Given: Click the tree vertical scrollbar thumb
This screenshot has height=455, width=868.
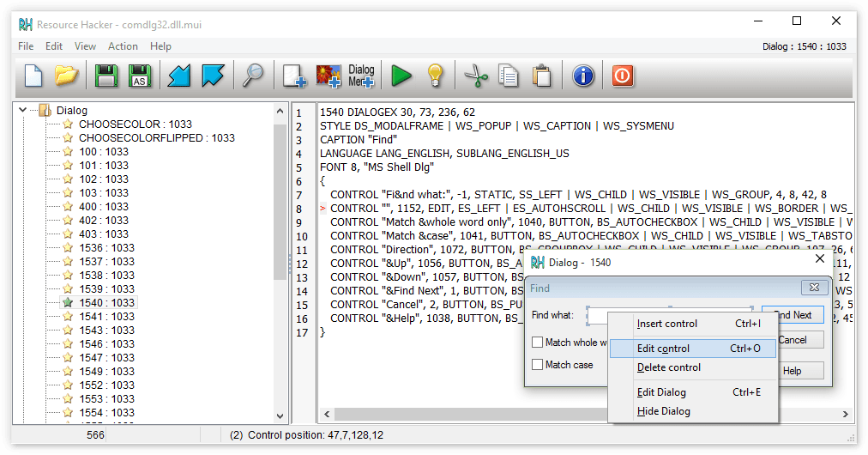Looking at the screenshot, I should tap(280, 200).
